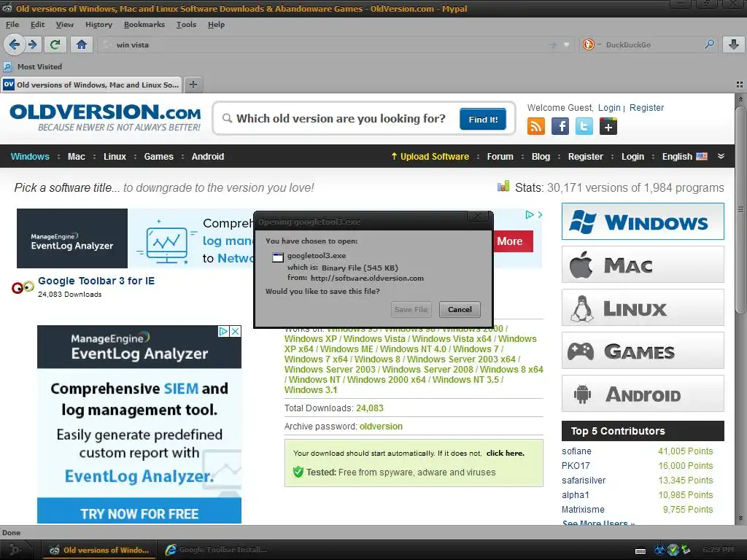Click contributor safarisilver
Screen dimensions: 747x560
click(584, 480)
